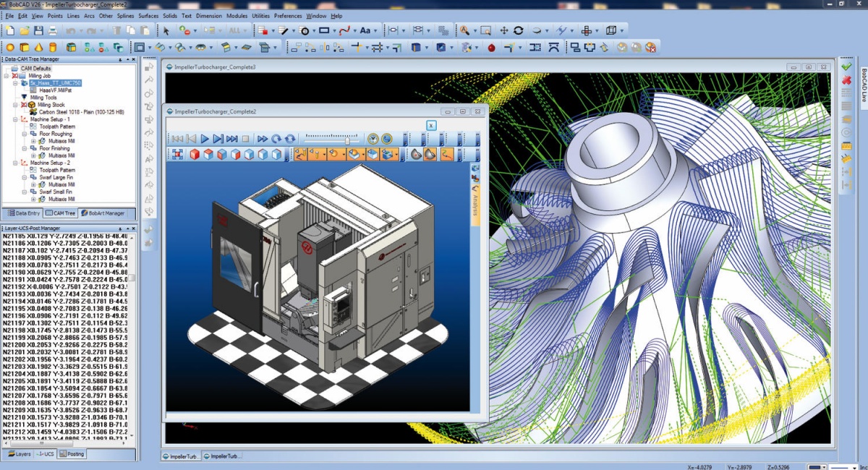Screen dimensions: 868x470
Task: Click the Rotate view icon
Action: 519,30
